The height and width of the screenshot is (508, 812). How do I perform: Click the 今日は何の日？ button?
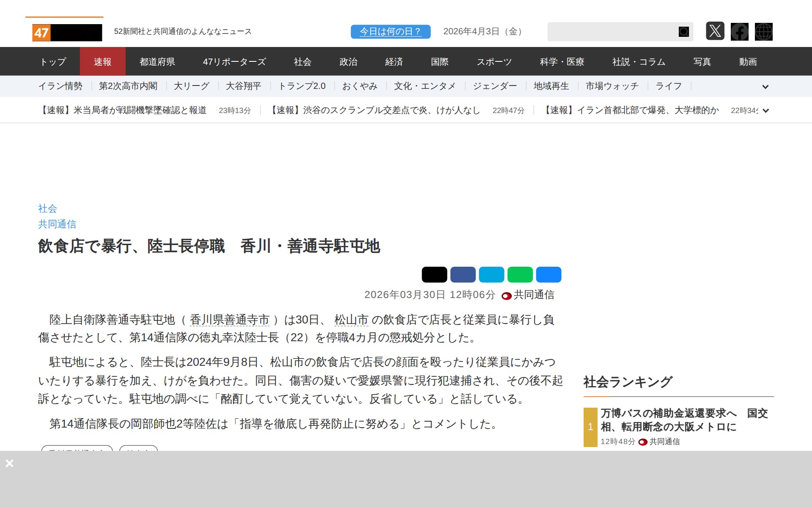(x=390, y=32)
